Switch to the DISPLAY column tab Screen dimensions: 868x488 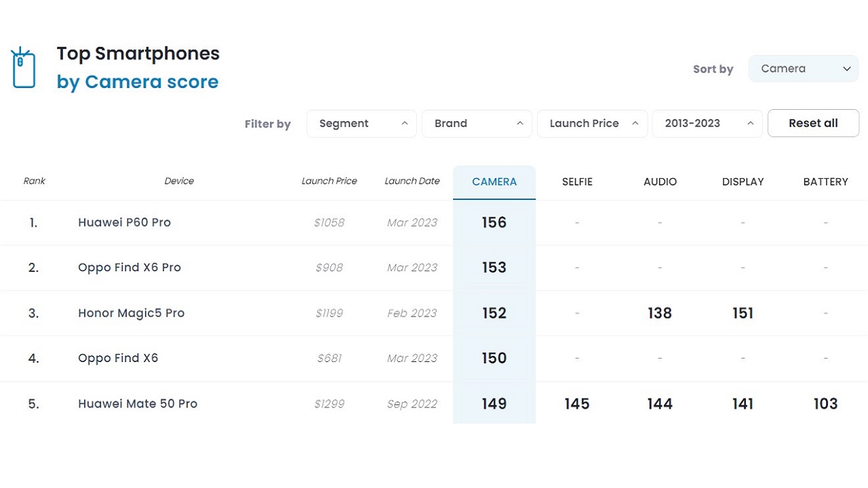click(743, 182)
